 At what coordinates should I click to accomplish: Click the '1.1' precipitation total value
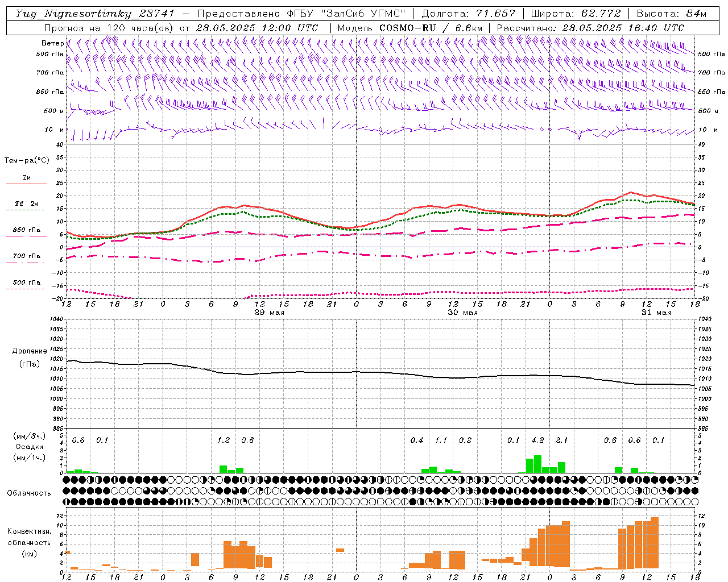click(x=441, y=440)
